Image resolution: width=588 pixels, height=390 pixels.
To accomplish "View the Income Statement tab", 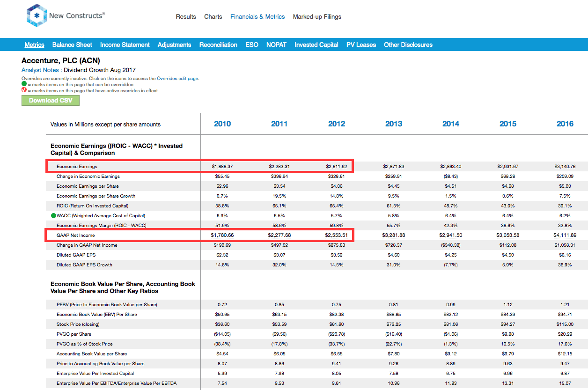I will [x=125, y=45].
